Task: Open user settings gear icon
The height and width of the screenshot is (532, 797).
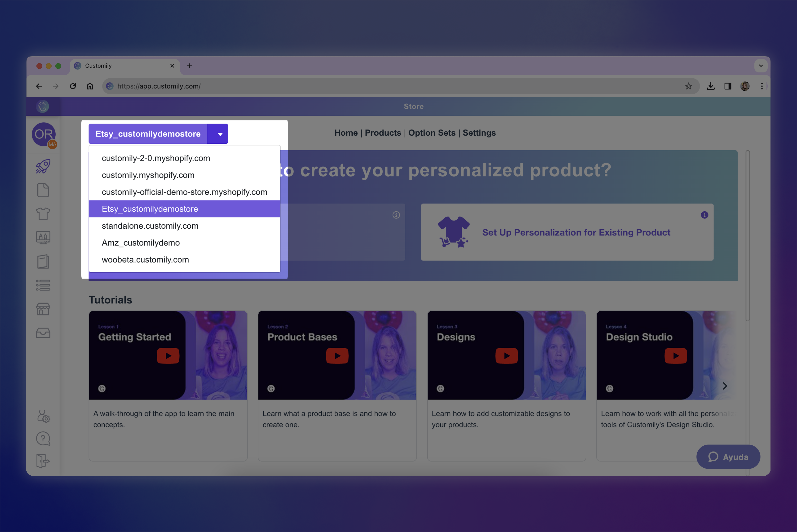Action: [44, 417]
